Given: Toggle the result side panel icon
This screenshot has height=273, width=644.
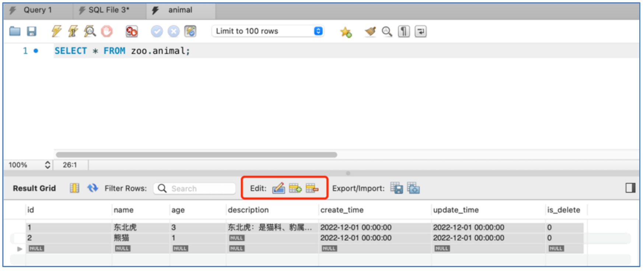Looking at the screenshot, I should tap(630, 188).
